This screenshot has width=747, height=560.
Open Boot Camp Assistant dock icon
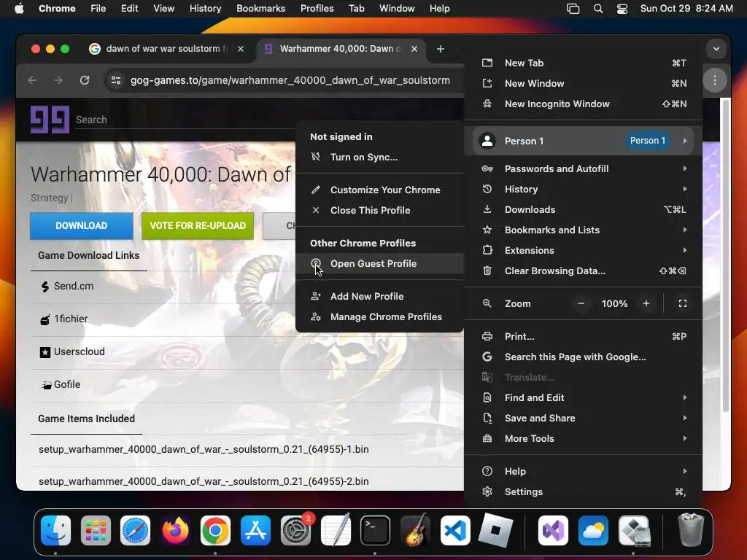pyautogui.click(x=634, y=530)
